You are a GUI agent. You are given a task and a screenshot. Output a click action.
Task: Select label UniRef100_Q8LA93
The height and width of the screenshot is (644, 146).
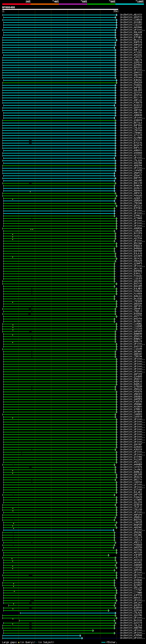click(x=131, y=90)
